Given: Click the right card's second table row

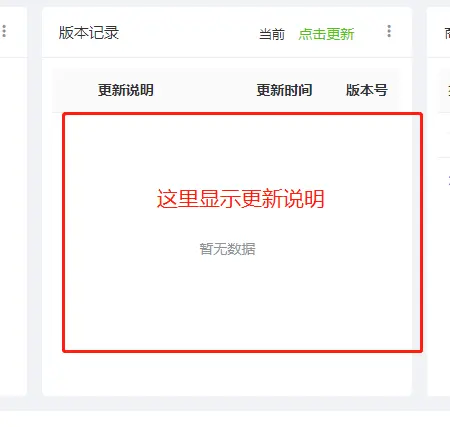Looking at the screenshot, I should point(444,179).
